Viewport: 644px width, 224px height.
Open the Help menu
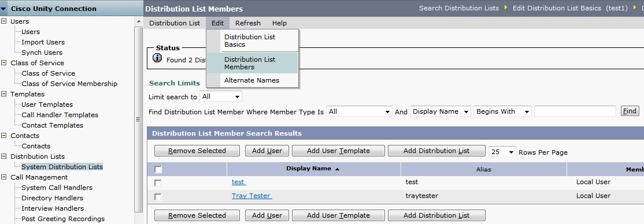point(279,23)
